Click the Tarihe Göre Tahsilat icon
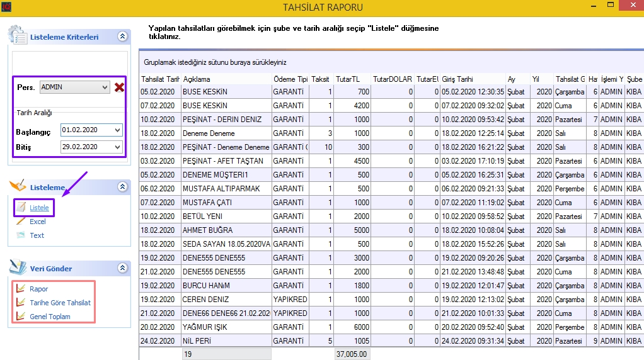This screenshot has width=644, height=360. click(20, 303)
